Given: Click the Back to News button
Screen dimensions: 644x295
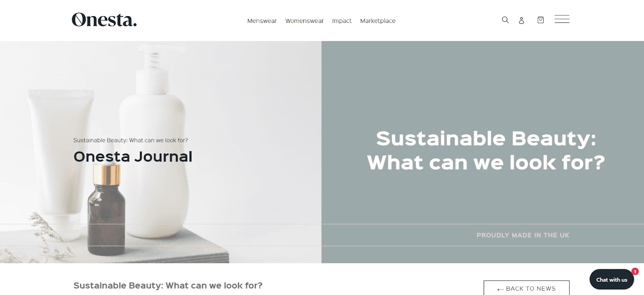Looking at the screenshot, I should [x=526, y=288].
